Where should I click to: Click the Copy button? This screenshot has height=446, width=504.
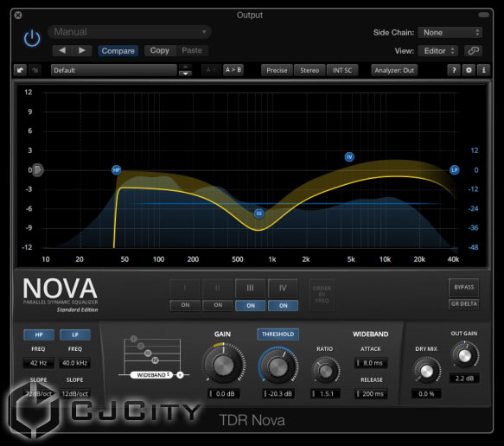click(160, 50)
